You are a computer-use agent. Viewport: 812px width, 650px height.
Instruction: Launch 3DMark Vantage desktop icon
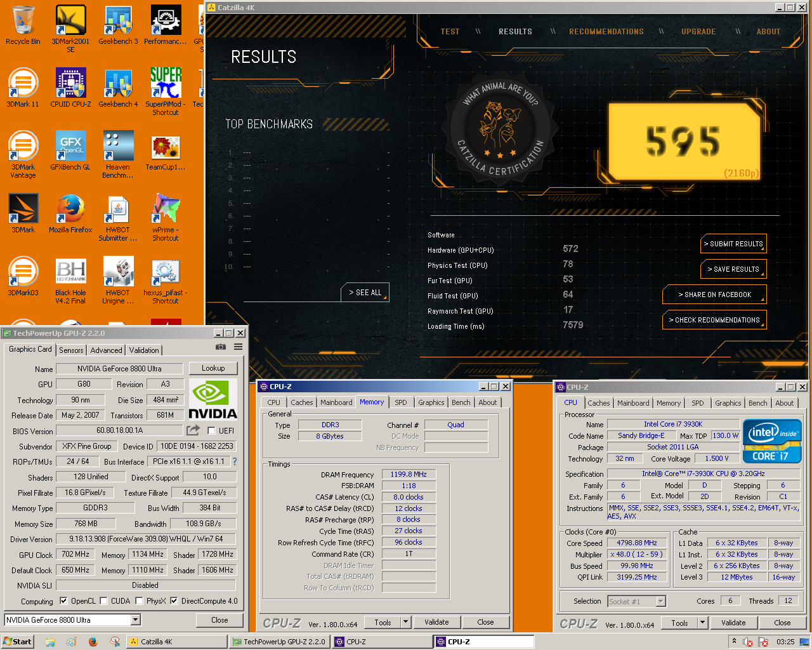[x=23, y=155]
